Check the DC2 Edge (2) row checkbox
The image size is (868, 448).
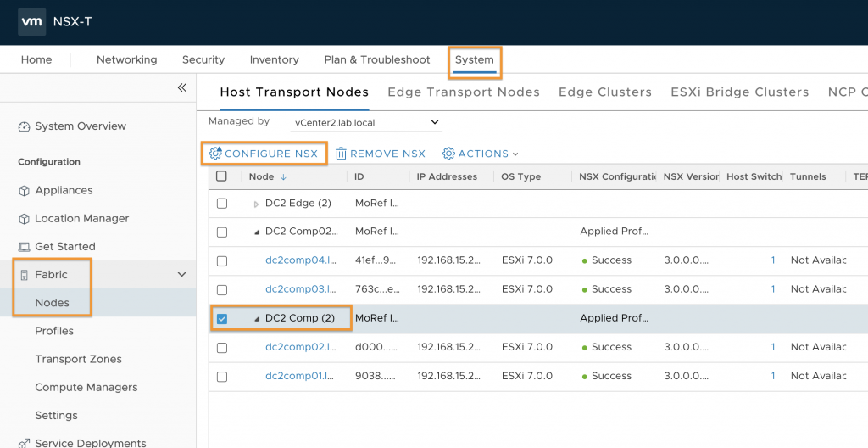coord(222,204)
